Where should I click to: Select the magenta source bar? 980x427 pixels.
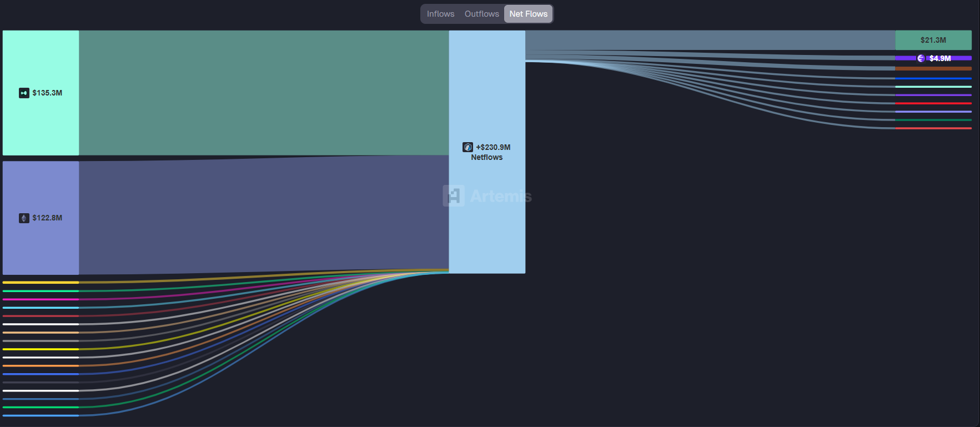tap(41, 299)
